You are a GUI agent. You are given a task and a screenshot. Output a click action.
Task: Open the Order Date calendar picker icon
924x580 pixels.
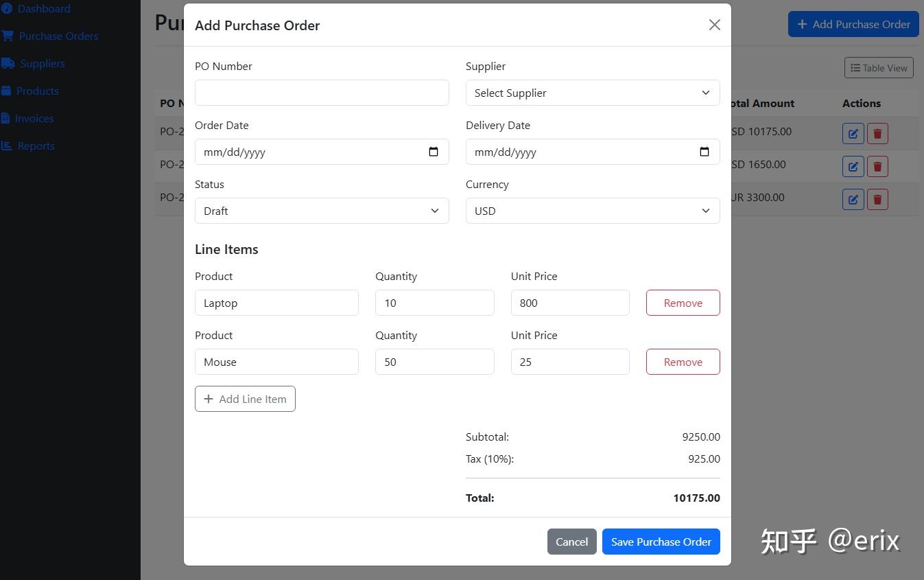click(x=434, y=152)
